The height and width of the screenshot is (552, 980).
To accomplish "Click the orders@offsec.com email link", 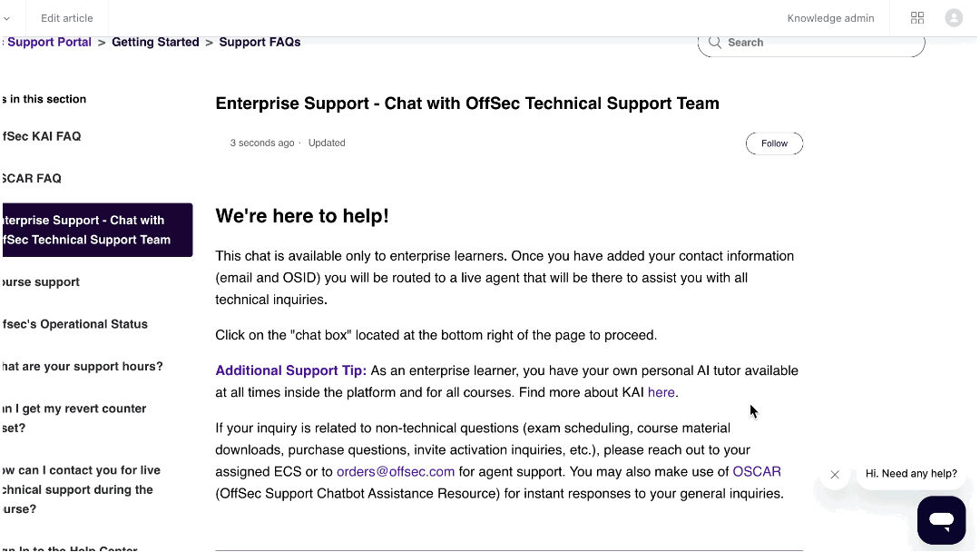I will (396, 472).
